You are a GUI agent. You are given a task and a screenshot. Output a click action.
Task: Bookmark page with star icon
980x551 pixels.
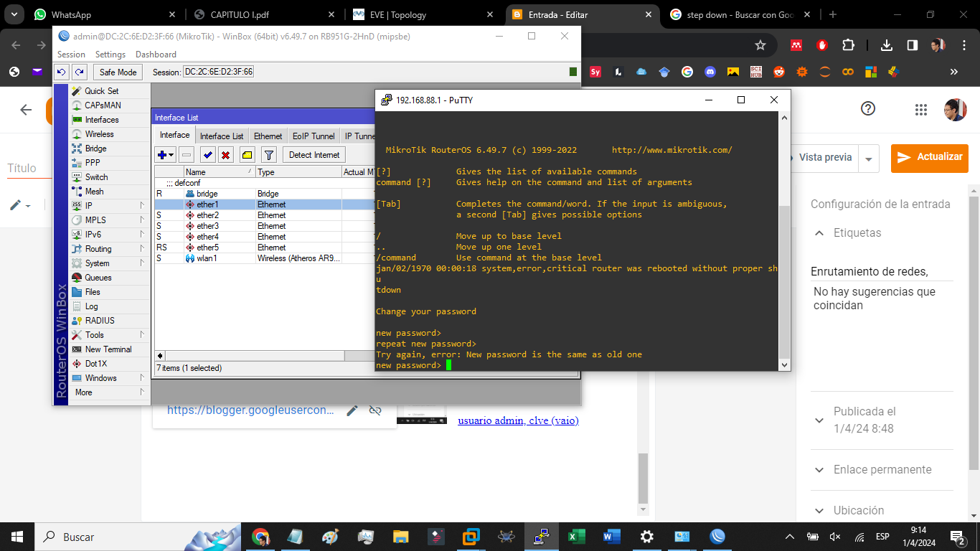pos(760,45)
